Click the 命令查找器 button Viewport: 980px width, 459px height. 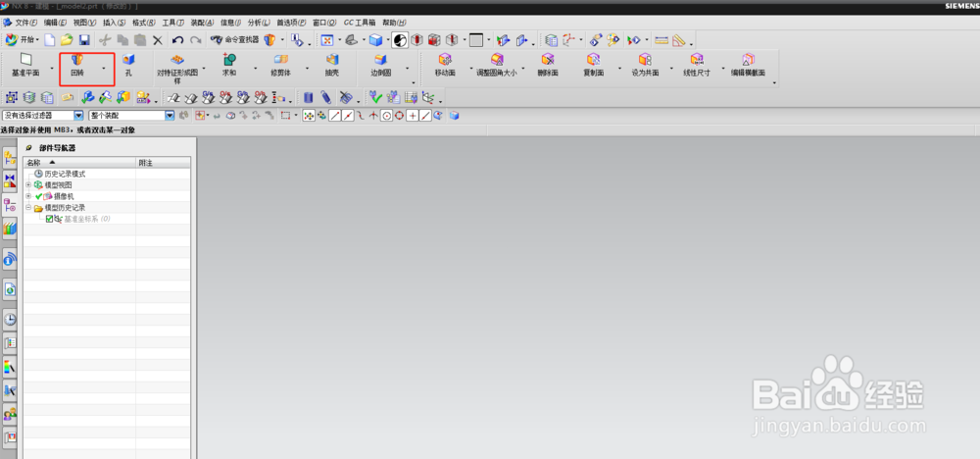pyautogui.click(x=236, y=40)
